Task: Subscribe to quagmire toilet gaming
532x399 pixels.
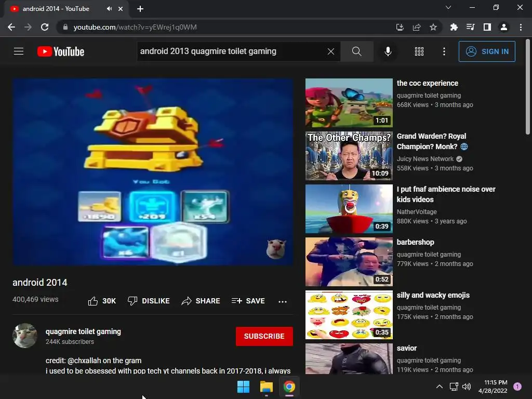Action: click(x=264, y=336)
